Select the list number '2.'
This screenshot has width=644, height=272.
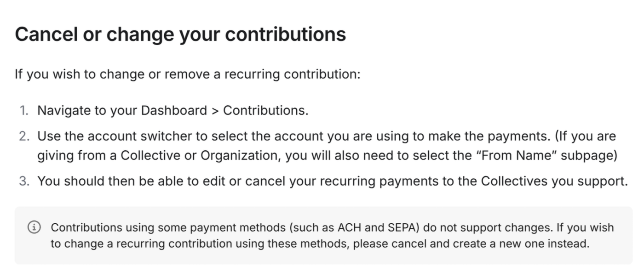click(x=24, y=136)
